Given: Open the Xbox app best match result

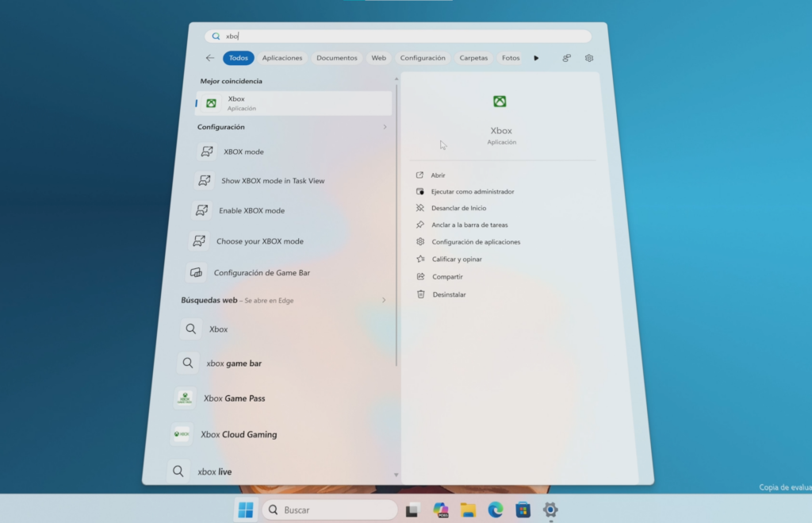Looking at the screenshot, I should [293, 103].
